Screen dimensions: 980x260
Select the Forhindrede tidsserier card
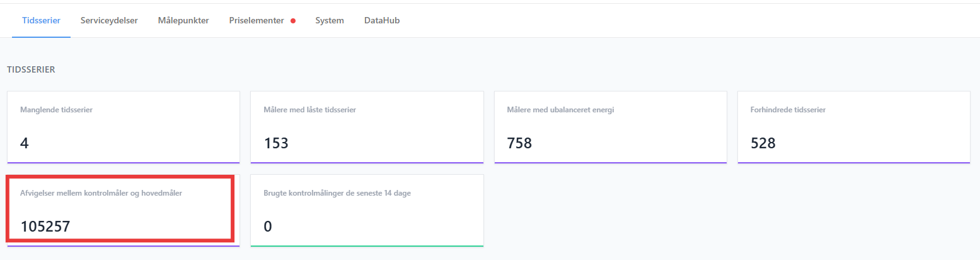tap(854, 127)
